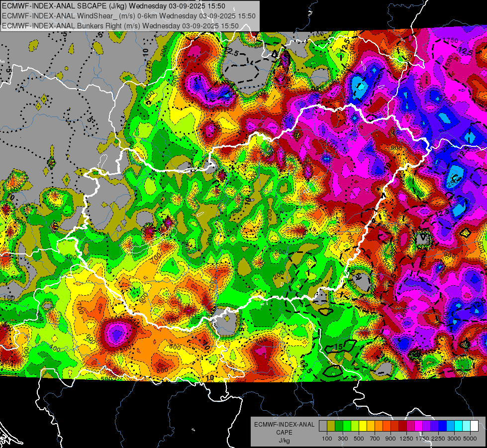Choose the pure blue swatch after 2250

point(443,426)
